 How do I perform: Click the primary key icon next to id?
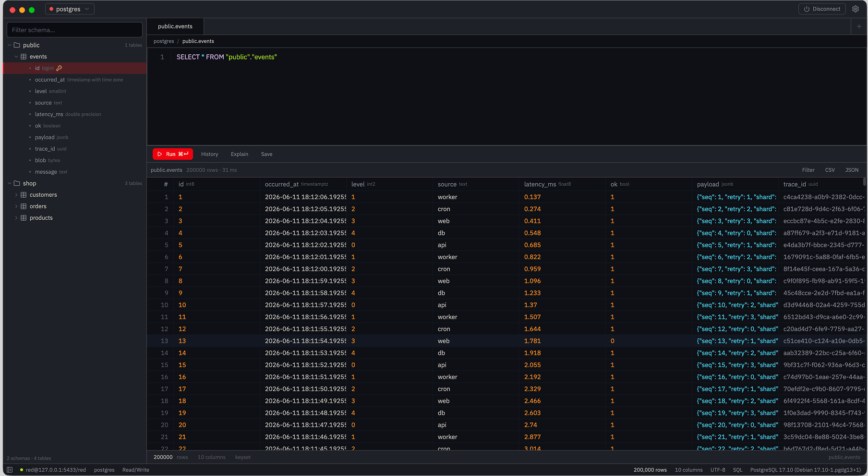click(59, 68)
